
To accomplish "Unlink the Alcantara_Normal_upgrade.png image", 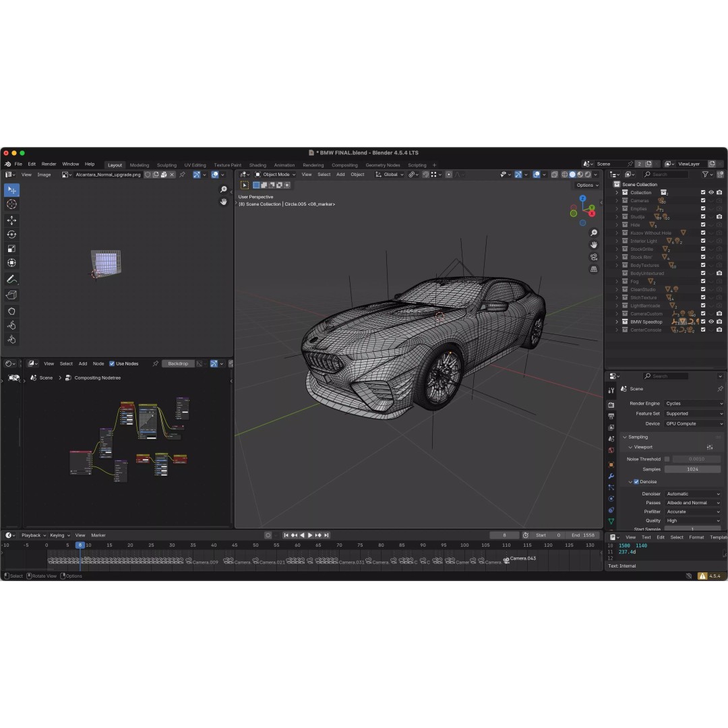I will 172,175.
